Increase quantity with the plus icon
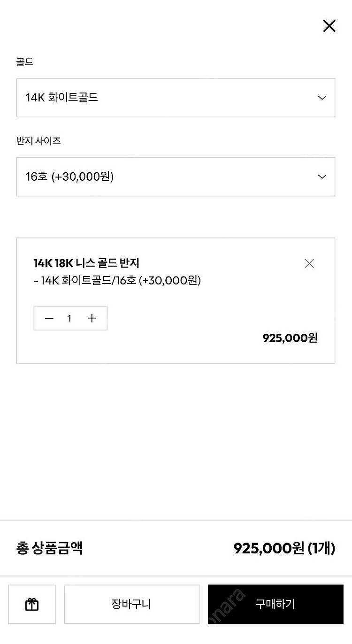Viewport: 352px width, 644px height. pos(92,318)
